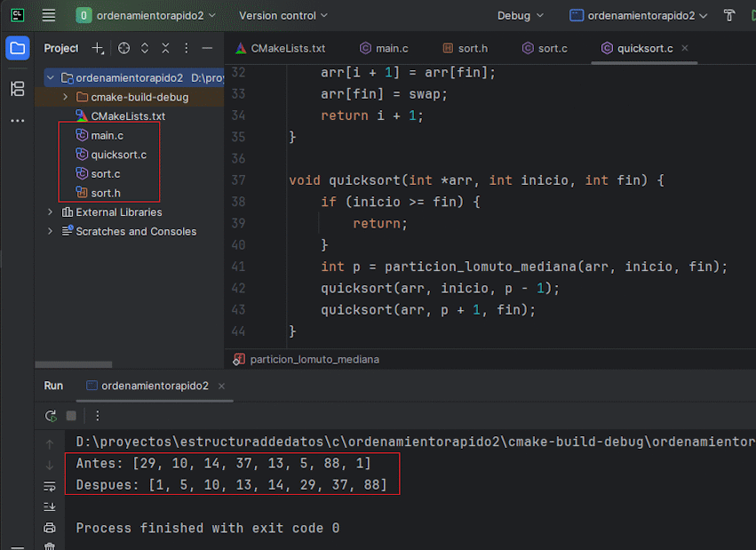Expand all nodes in the Project tree

point(144,48)
